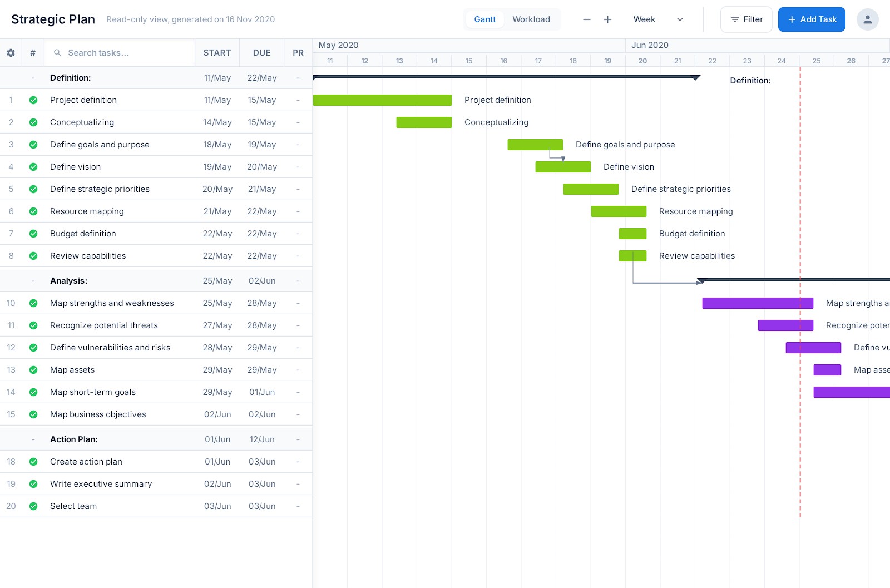The height and width of the screenshot is (588, 890).
Task: Toggle the done checkmark on Map assets
Action: pyautogui.click(x=33, y=369)
